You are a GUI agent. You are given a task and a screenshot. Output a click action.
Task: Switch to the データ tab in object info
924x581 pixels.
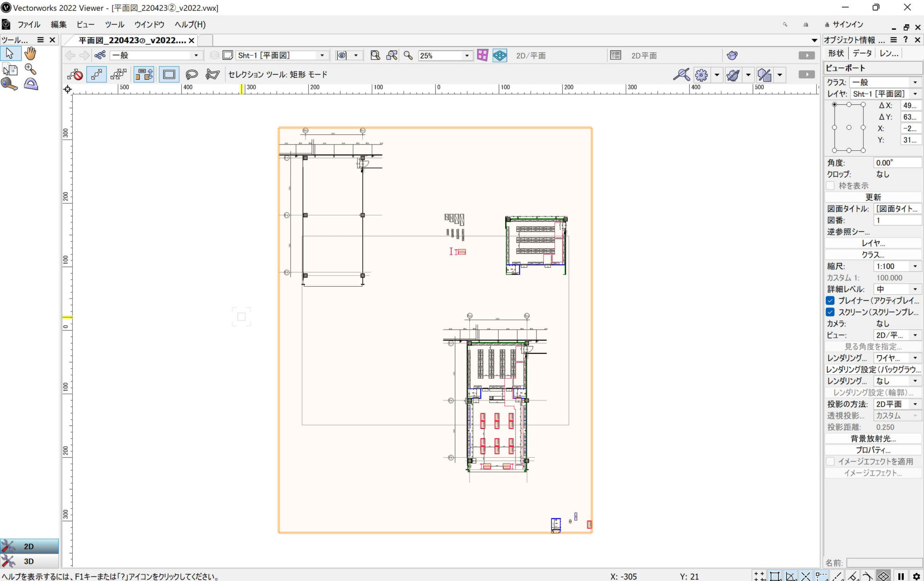862,53
